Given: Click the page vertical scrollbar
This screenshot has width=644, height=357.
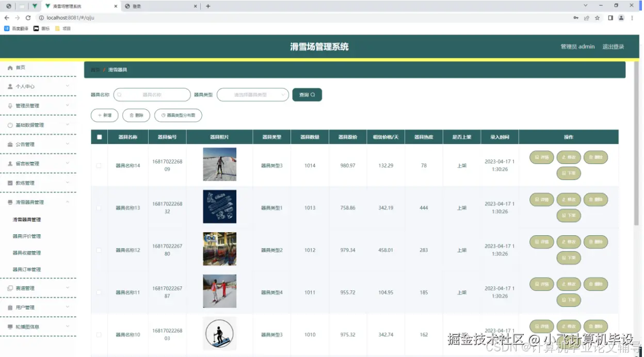Looking at the screenshot, I should 636,144.
